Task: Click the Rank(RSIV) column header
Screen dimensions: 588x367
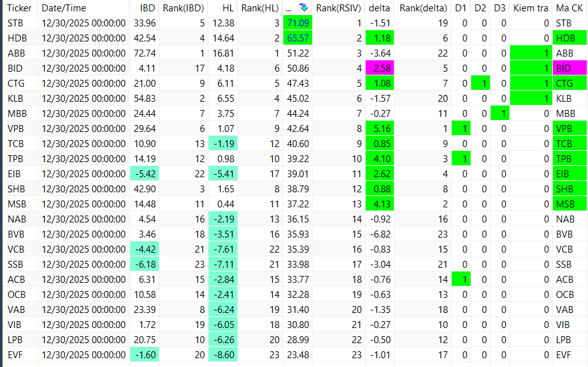Action: click(x=338, y=8)
